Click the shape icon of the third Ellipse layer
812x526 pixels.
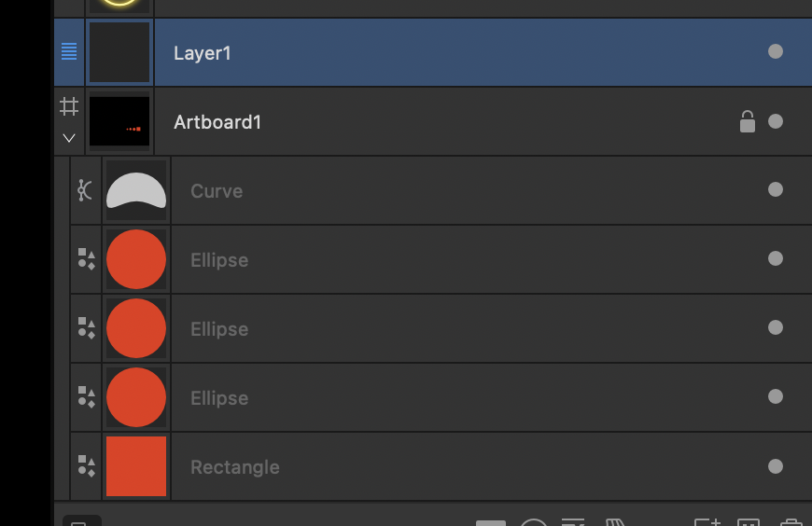click(87, 397)
